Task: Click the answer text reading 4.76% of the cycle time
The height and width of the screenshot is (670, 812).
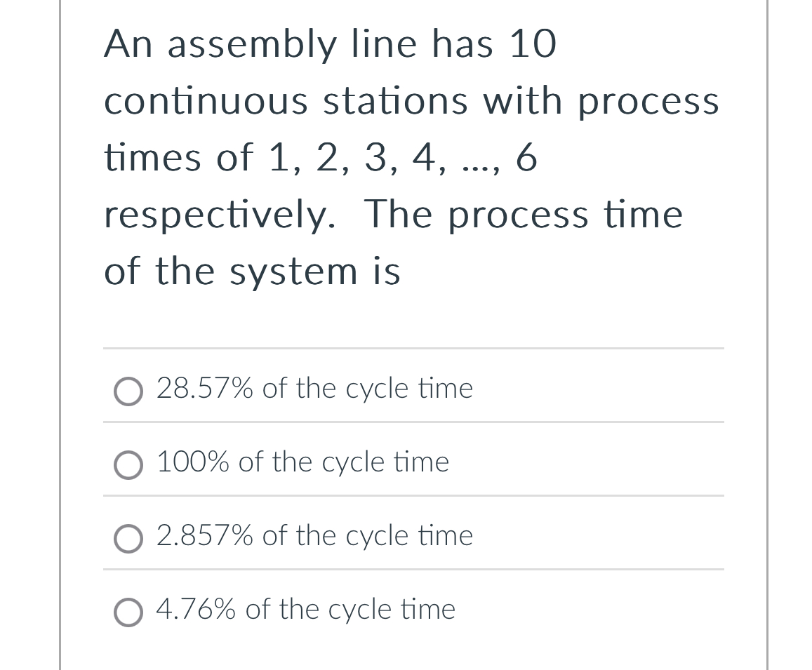Action: click(x=305, y=610)
